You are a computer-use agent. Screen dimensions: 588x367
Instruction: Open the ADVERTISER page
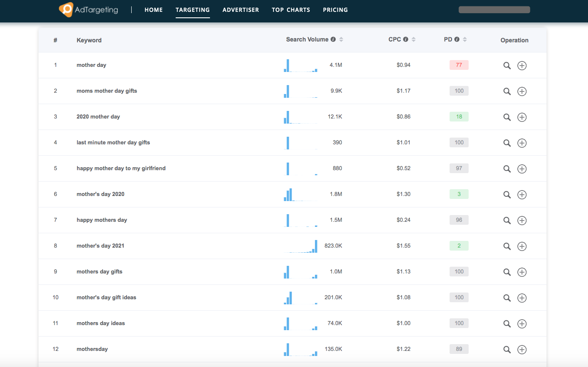[241, 10]
